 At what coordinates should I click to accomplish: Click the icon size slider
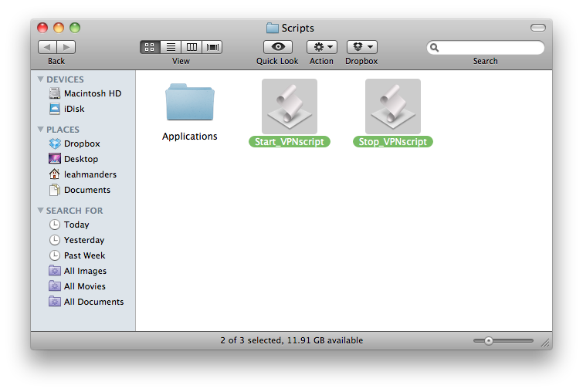[503, 340]
